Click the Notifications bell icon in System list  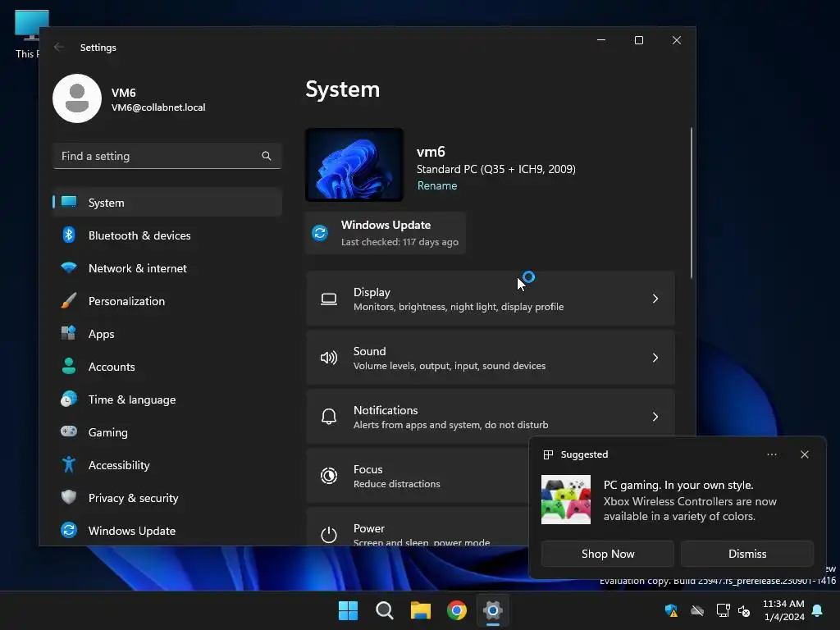(329, 416)
